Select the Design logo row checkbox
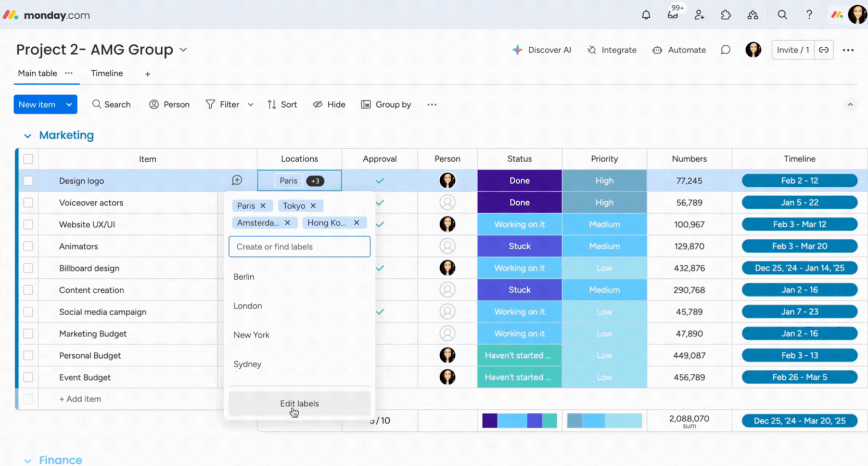This screenshot has width=868, height=466. point(28,181)
